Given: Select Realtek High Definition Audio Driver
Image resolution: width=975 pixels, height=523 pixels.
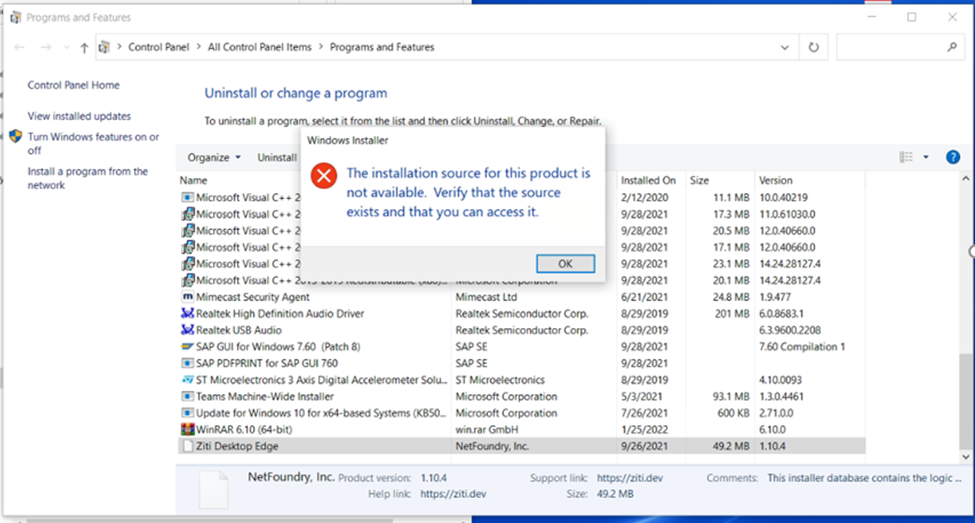Looking at the screenshot, I should (x=521, y=314).
